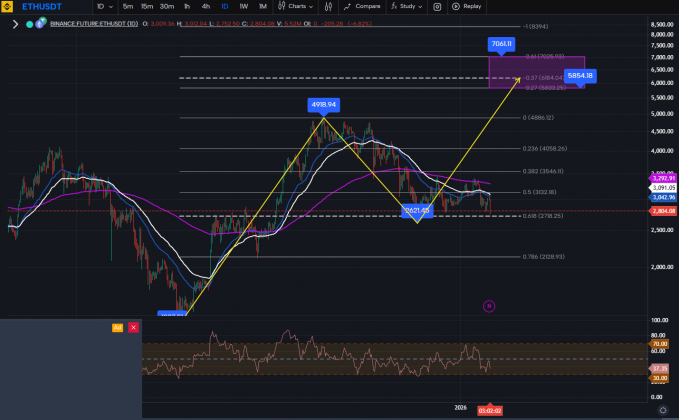The height and width of the screenshot is (420, 679).
Task: Click the candlestick chart style icon
Action: coord(281,7)
